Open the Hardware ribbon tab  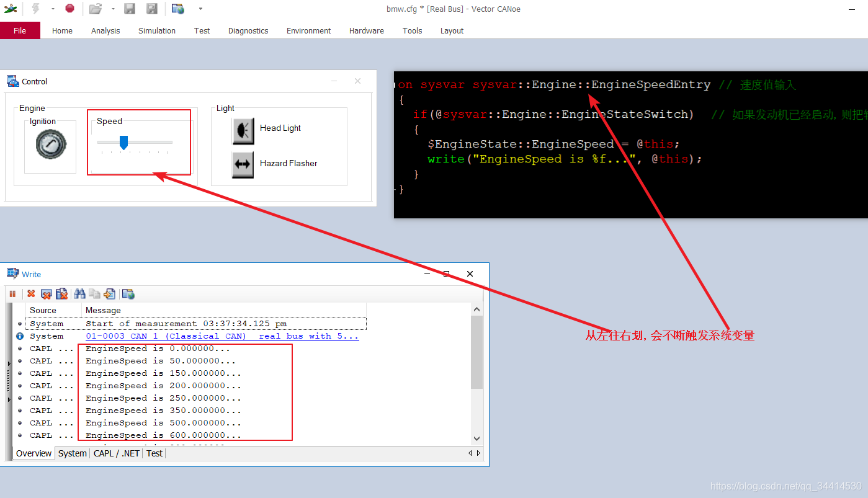(367, 30)
